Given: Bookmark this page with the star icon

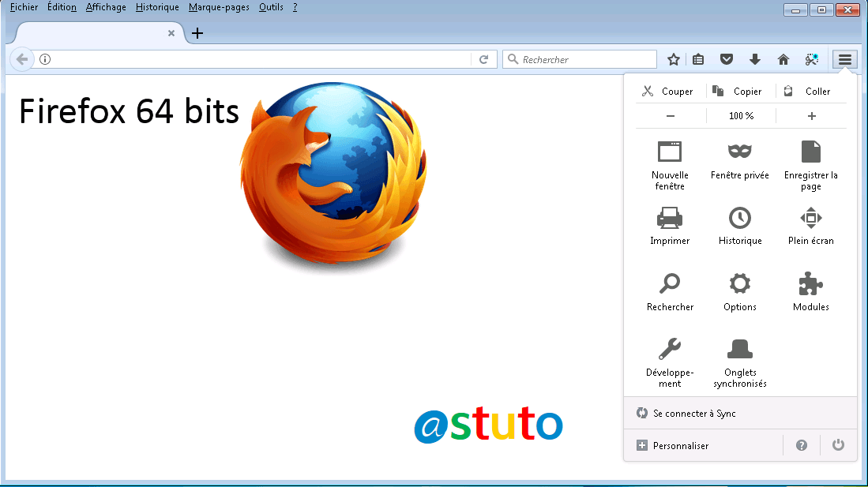Looking at the screenshot, I should 673,59.
